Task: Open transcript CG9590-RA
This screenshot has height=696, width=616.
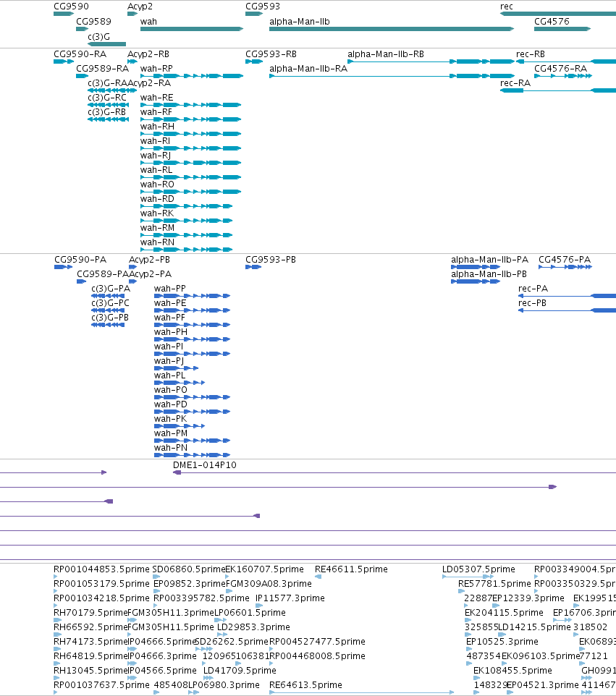Action: tap(80, 54)
